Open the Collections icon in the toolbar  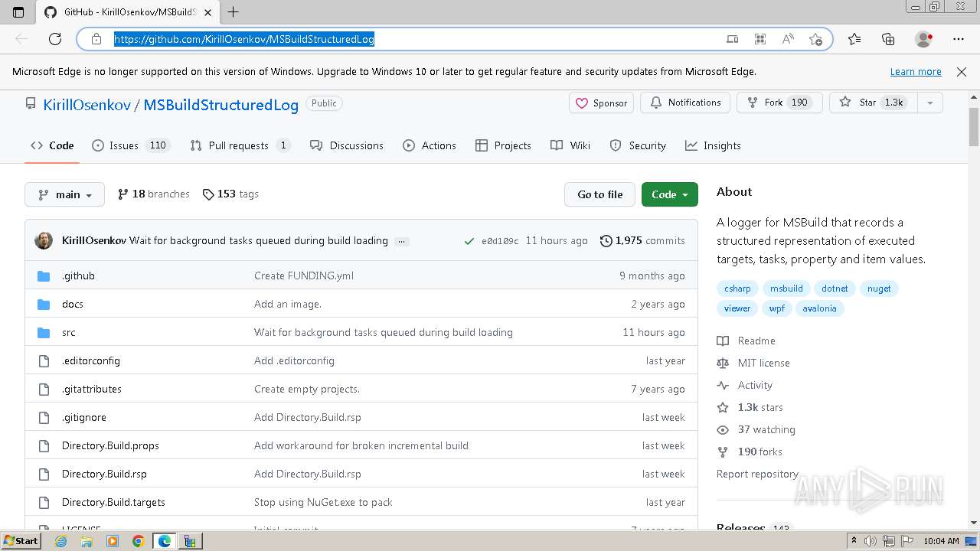click(x=888, y=39)
